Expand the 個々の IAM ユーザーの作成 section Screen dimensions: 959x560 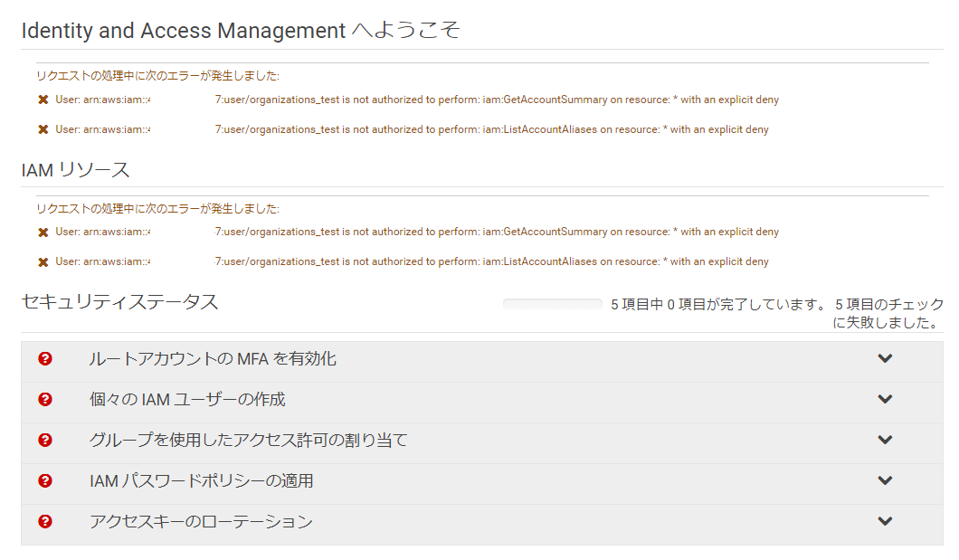tap(884, 401)
